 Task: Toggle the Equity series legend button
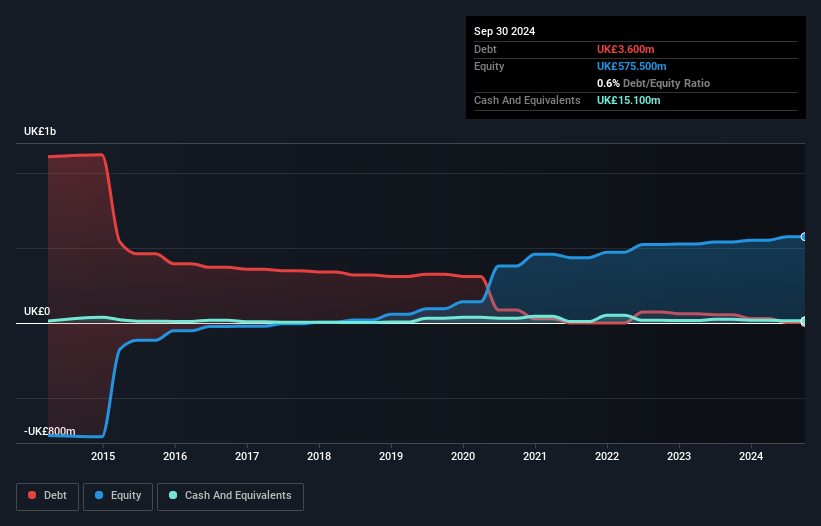[118, 496]
